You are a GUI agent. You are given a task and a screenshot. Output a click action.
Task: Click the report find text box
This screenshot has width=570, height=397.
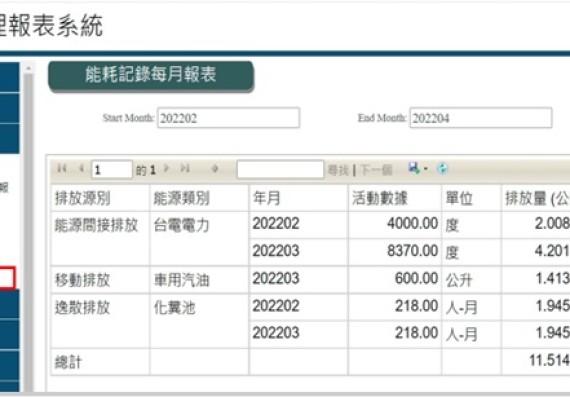tap(280, 169)
